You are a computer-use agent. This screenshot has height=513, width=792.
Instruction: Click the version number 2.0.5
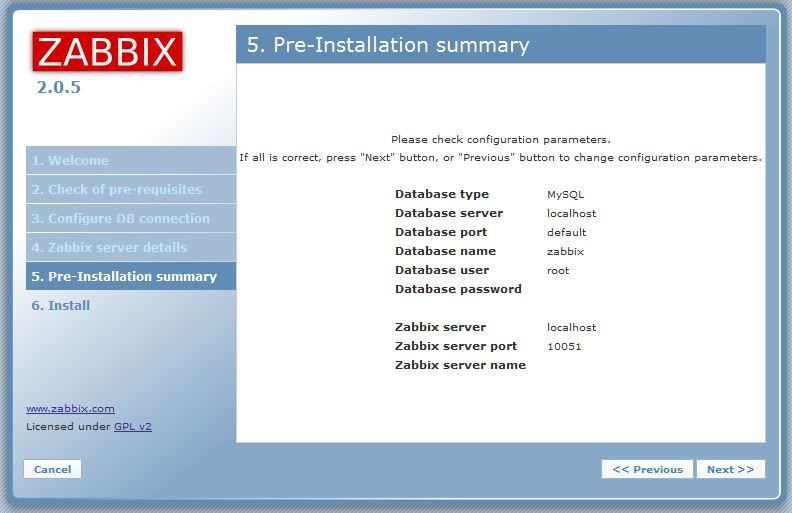[x=59, y=87]
